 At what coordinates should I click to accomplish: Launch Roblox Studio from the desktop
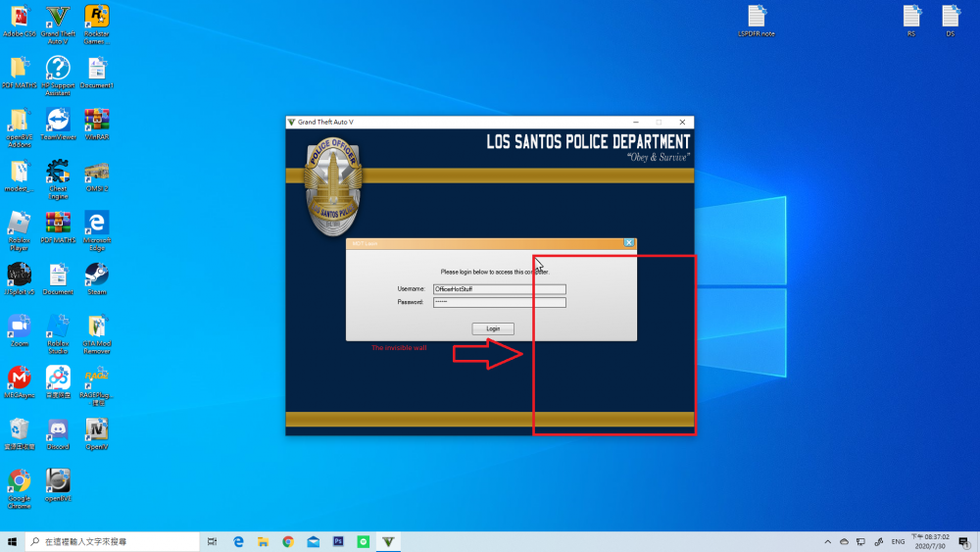point(58,334)
